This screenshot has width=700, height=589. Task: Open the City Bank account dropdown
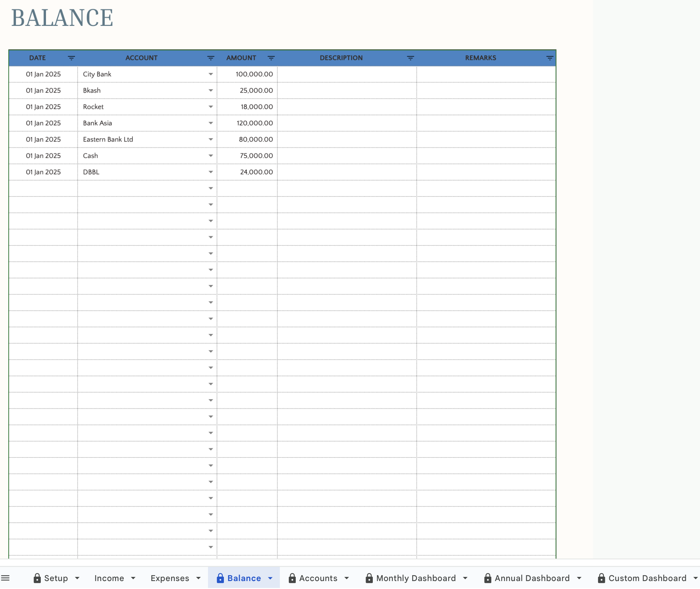[210, 74]
